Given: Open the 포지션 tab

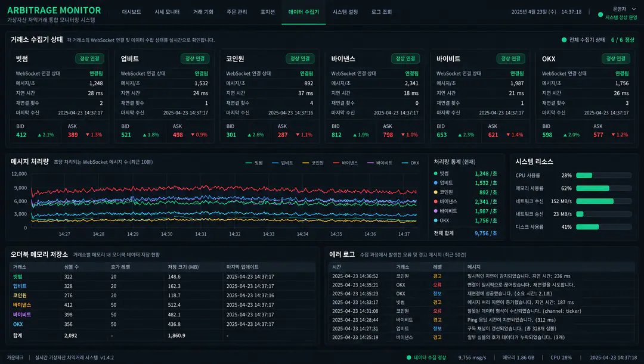Looking at the screenshot, I should click(x=267, y=12).
